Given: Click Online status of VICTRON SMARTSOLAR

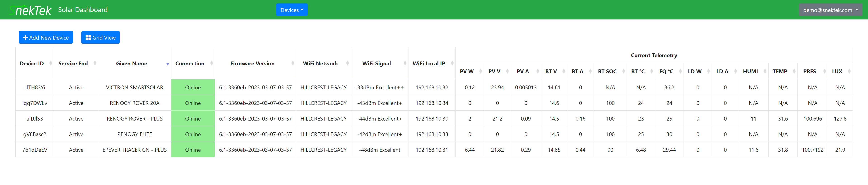Looking at the screenshot, I should click(x=193, y=87).
